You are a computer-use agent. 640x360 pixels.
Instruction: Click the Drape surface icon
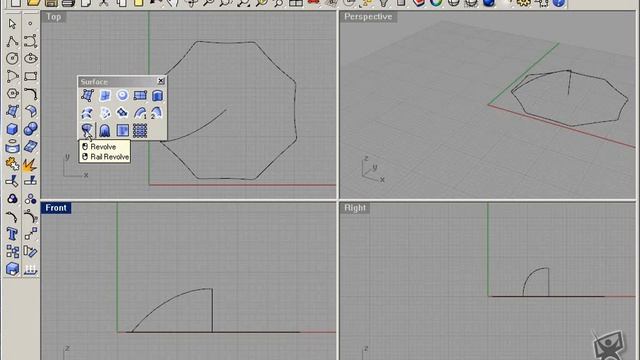point(105,131)
